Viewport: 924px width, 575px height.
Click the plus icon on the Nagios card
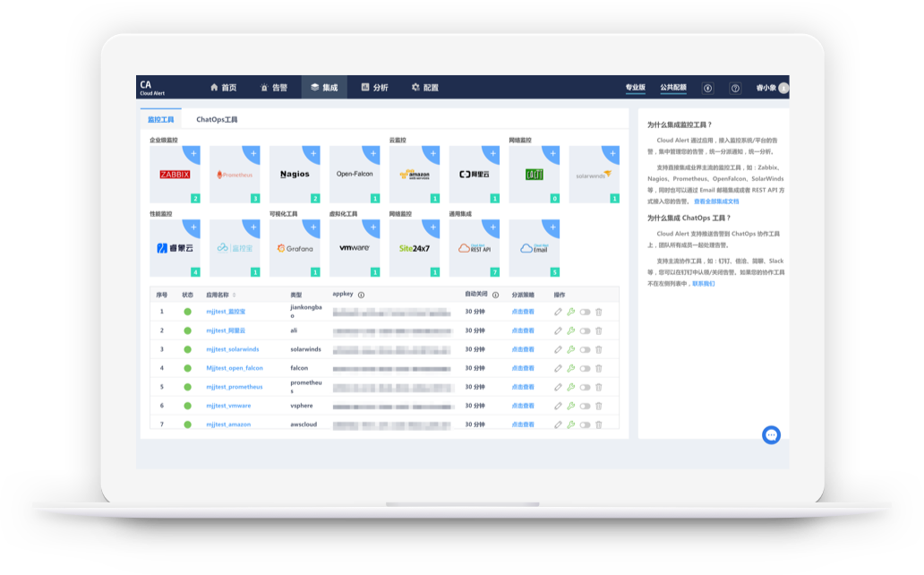coord(312,153)
